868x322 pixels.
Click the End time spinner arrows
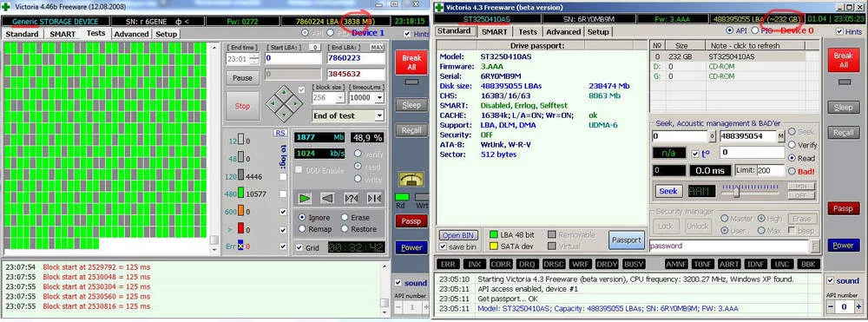pos(254,58)
